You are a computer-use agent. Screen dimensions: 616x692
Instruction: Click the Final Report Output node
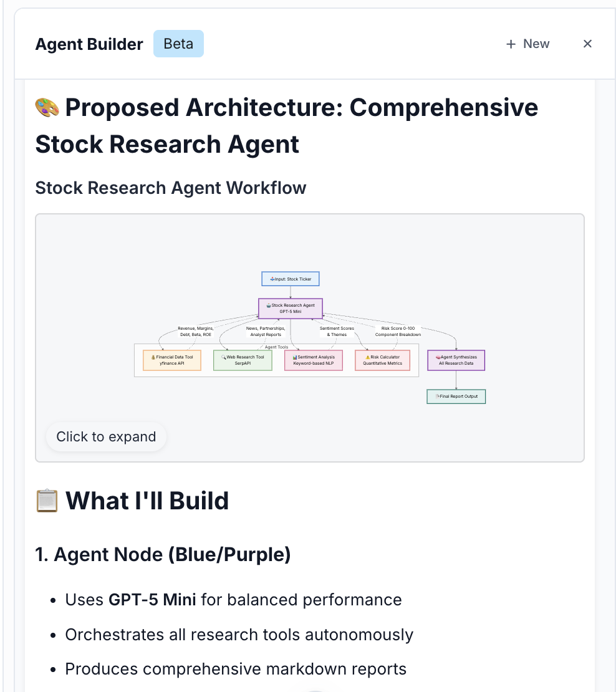[x=456, y=396]
